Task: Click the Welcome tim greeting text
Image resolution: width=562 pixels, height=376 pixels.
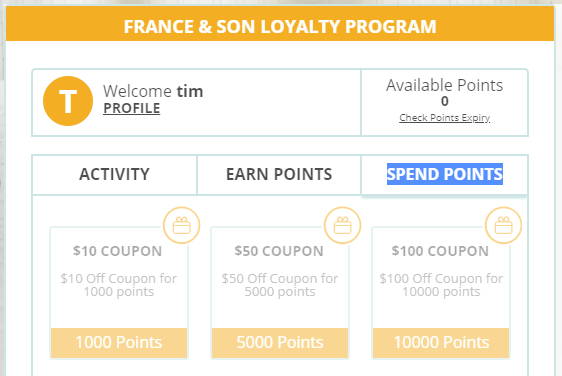Action: click(x=153, y=91)
